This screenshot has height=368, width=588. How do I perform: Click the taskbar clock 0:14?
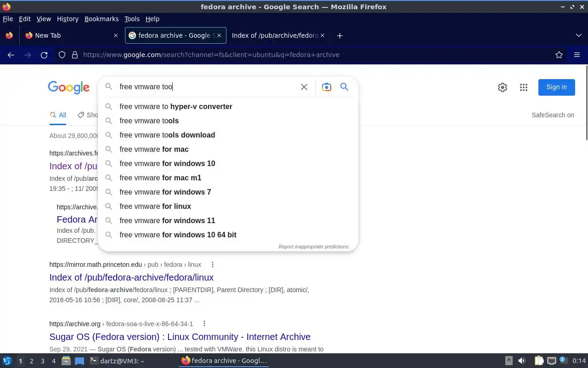(x=579, y=361)
